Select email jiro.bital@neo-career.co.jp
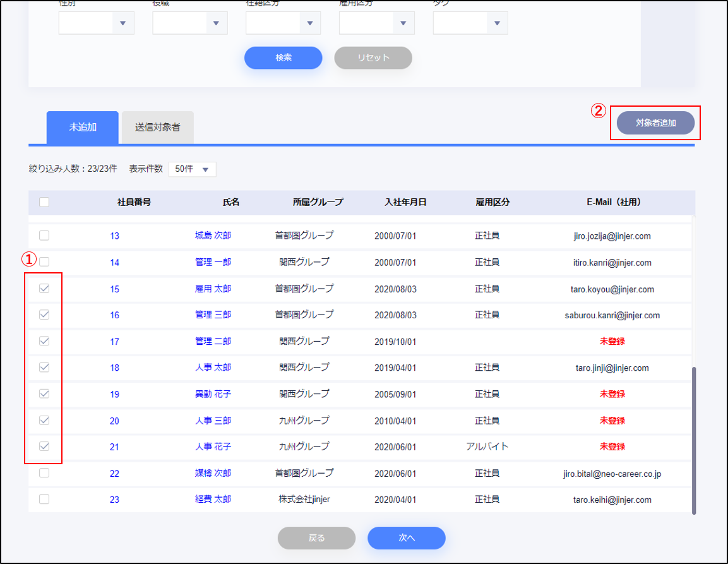 (x=612, y=474)
